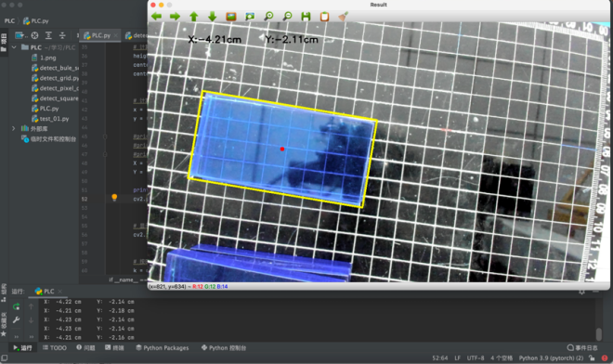Open the Python Packages tool window tab

click(x=162, y=347)
